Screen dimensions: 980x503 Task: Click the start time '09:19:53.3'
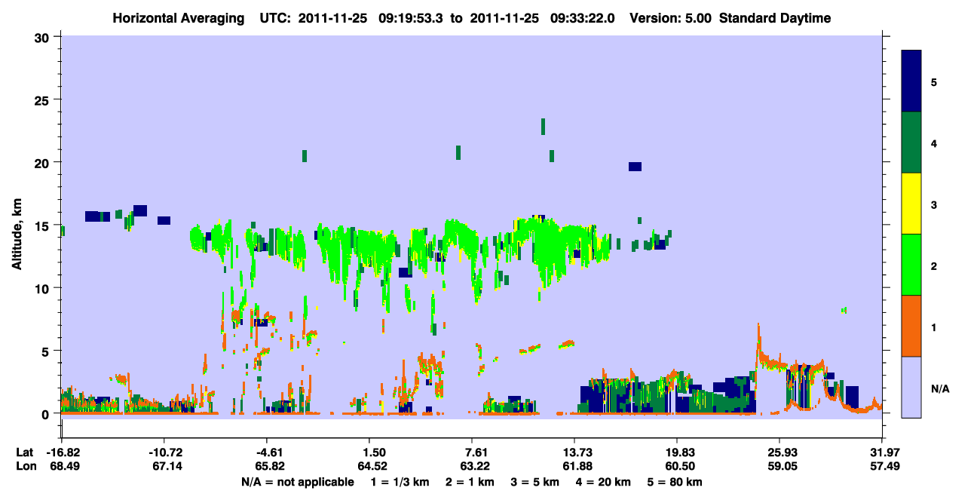click(x=412, y=18)
